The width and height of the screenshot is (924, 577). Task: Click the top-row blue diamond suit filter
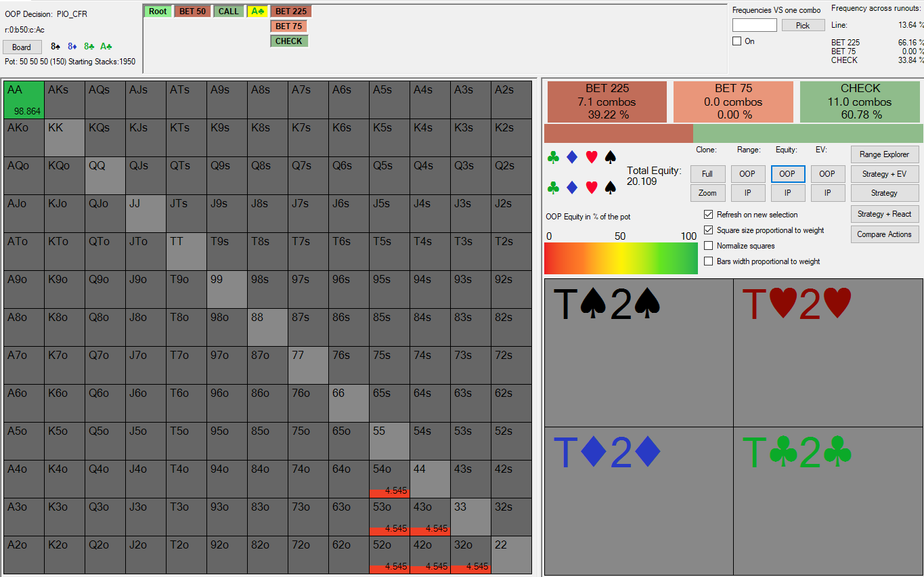(572, 157)
